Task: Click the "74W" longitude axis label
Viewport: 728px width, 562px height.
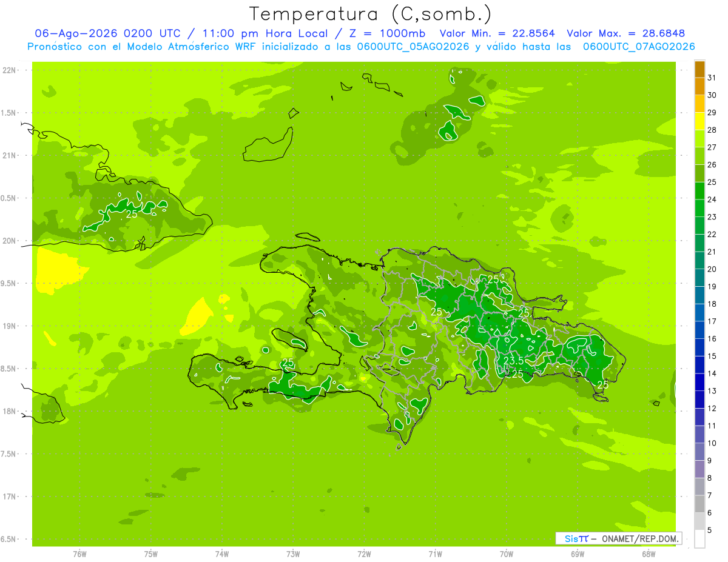Action: pos(222,554)
